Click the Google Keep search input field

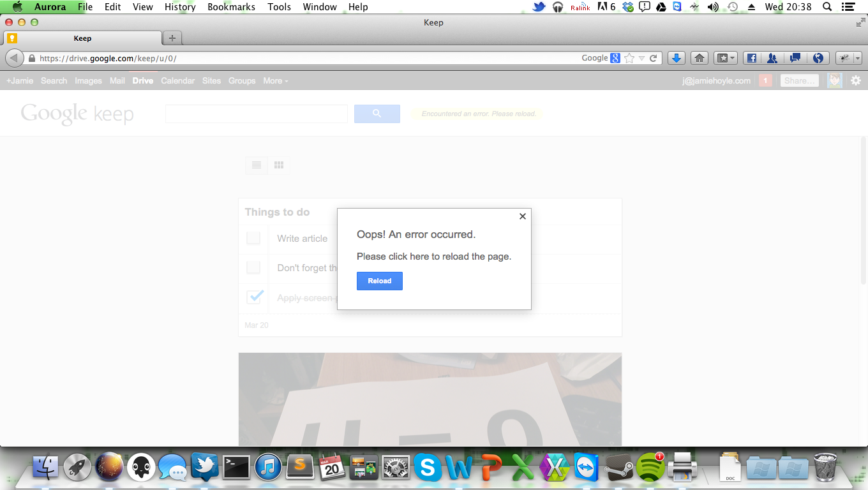257,114
